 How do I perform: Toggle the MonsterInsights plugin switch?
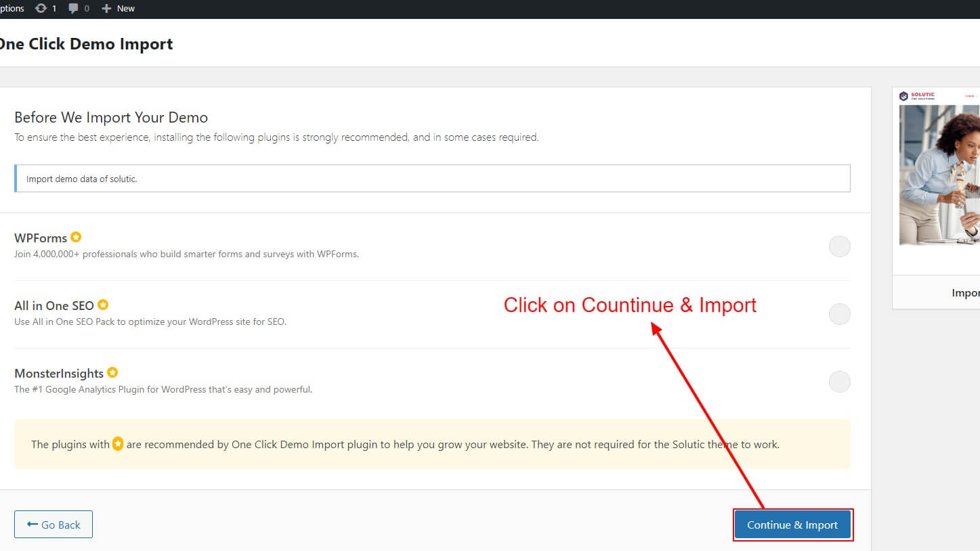point(839,382)
